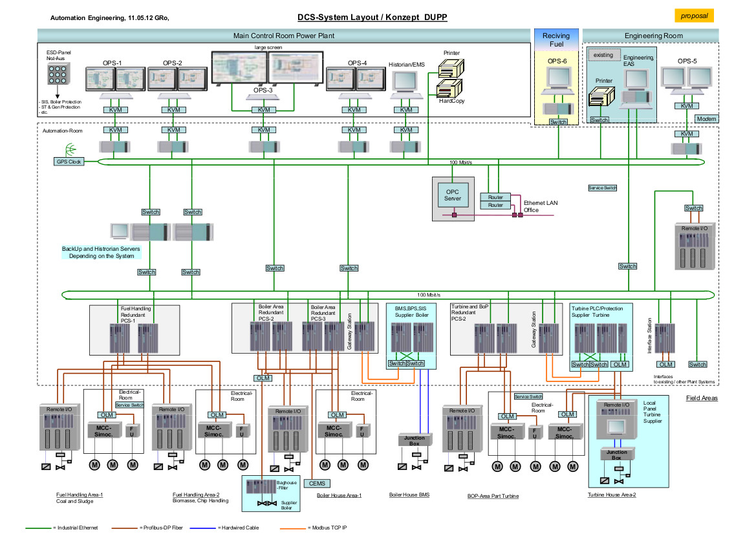The image size is (756, 534).
Task: Select the Historian/EMS monitor icon
Action: coord(405,81)
